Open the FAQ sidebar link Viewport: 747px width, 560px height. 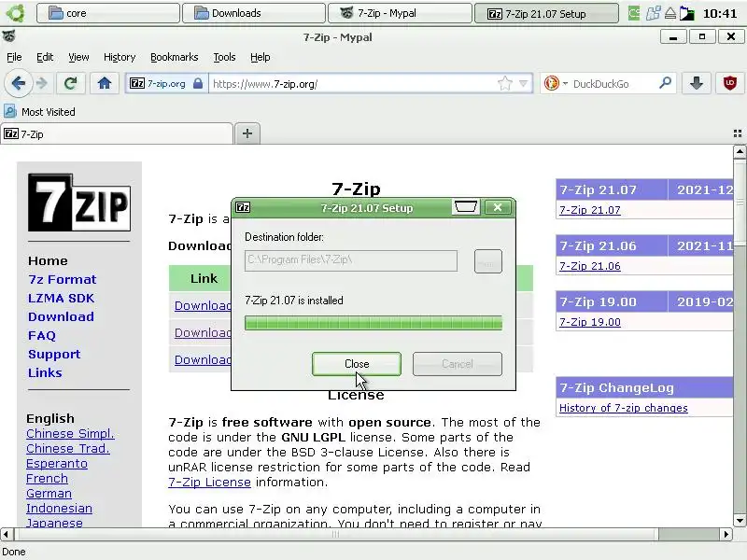42,336
